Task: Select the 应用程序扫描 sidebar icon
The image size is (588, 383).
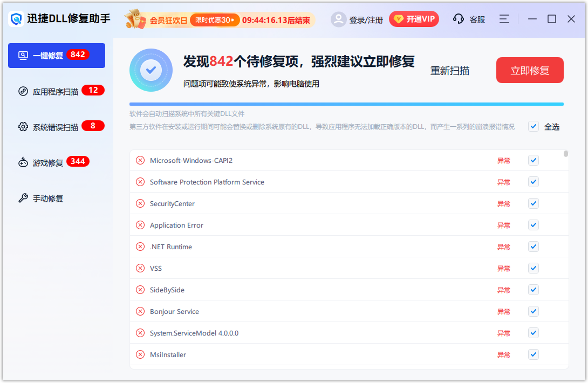Action: 23,90
